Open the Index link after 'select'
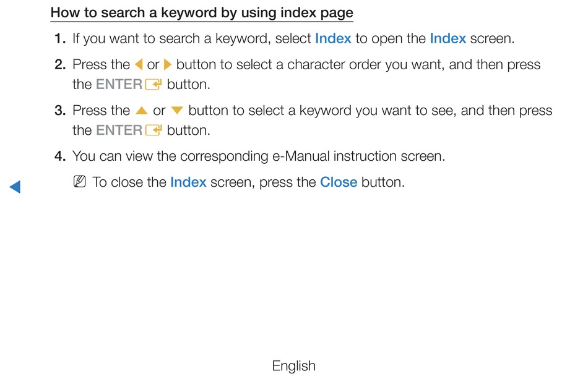The height and width of the screenshot is (379, 588). 333,38
